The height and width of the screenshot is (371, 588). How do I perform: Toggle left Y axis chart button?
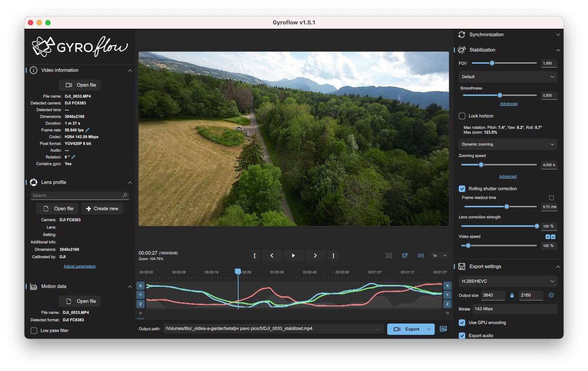coord(141,295)
